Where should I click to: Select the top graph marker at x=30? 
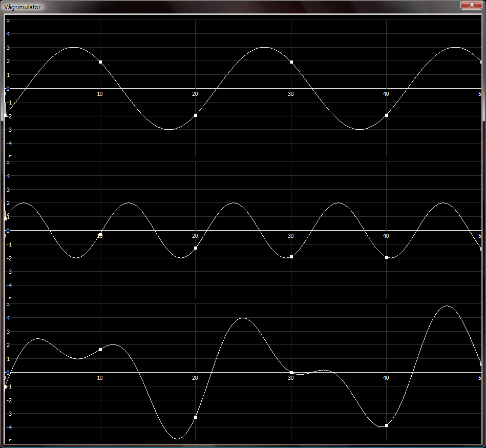click(x=291, y=62)
